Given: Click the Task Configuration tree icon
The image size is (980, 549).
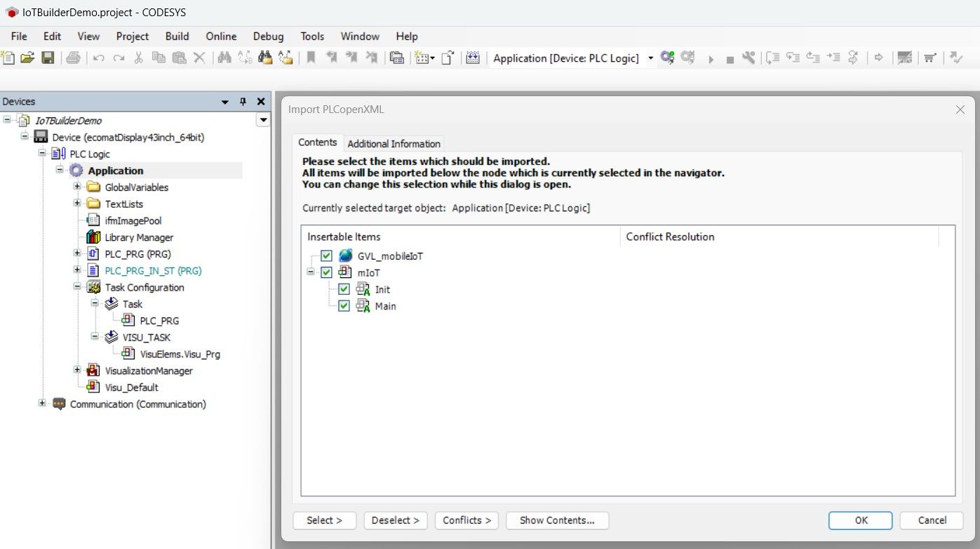Looking at the screenshot, I should (93, 287).
